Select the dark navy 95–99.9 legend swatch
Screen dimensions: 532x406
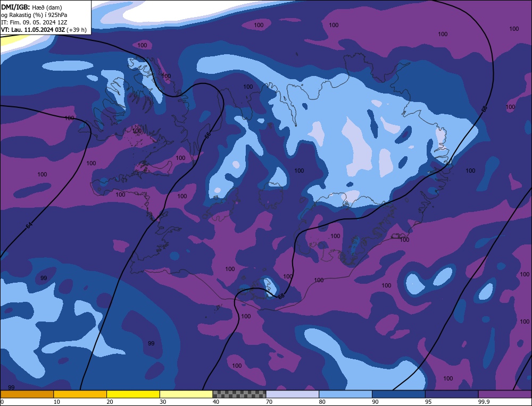(x=452, y=394)
